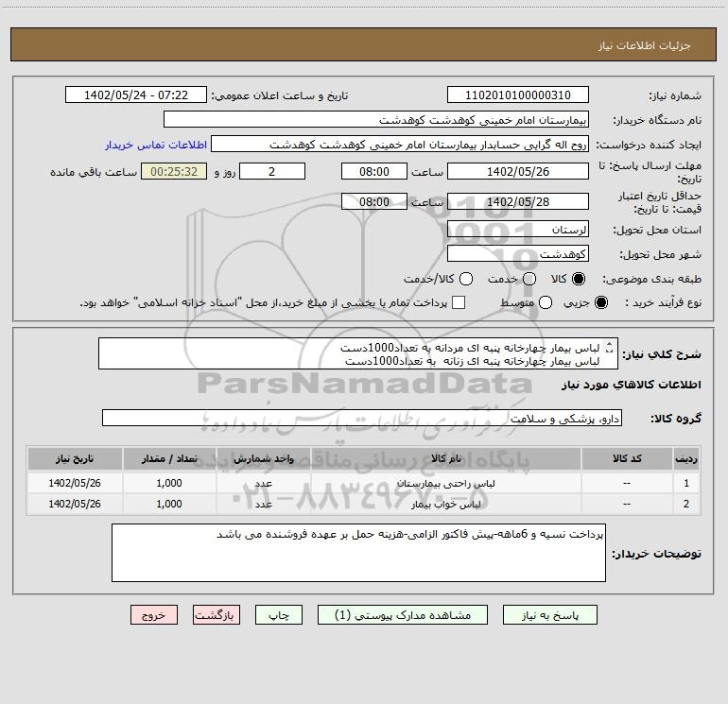Click date 1402/05/26 in لباس خواب بیمار row
728x704 pixels.
75,504
